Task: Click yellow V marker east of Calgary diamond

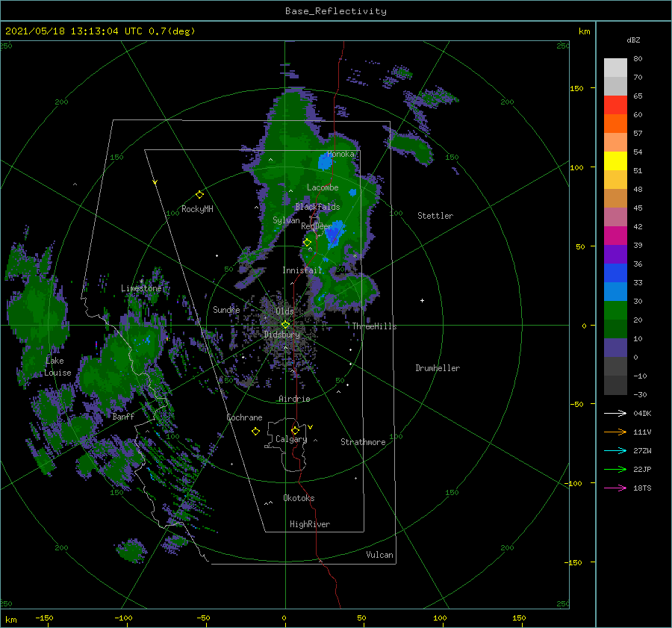Action: tap(311, 427)
